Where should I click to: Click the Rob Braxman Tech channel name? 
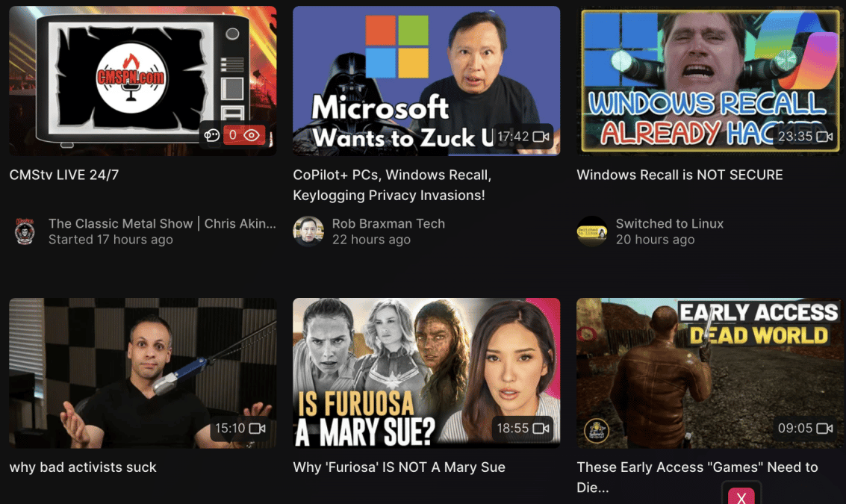tap(389, 223)
